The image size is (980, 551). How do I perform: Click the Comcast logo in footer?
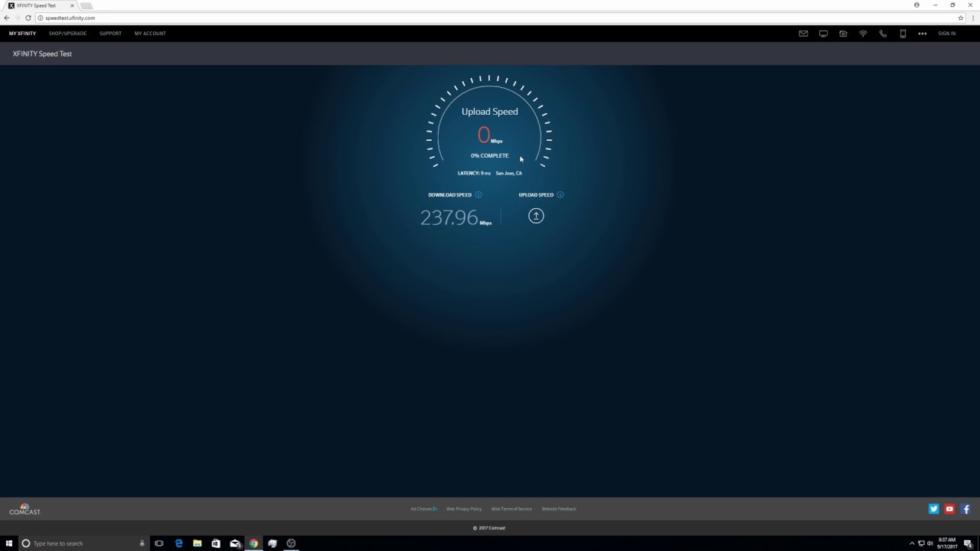pyautogui.click(x=24, y=510)
